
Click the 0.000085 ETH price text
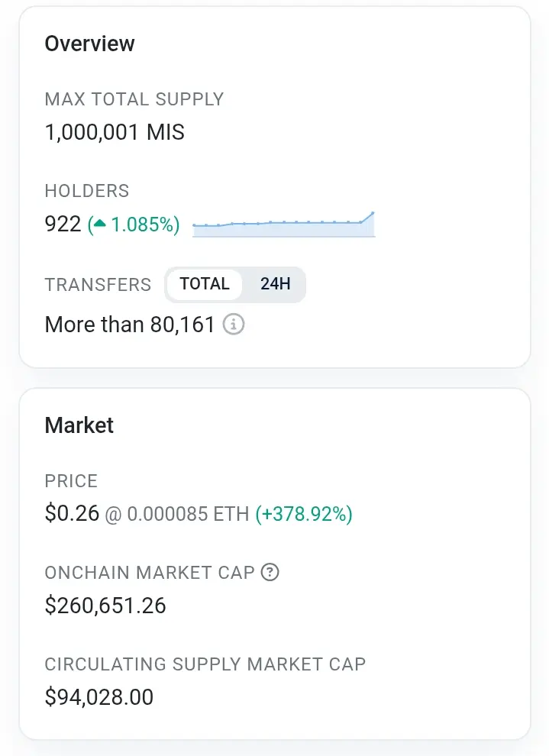pyautogui.click(x=188, y=514)
